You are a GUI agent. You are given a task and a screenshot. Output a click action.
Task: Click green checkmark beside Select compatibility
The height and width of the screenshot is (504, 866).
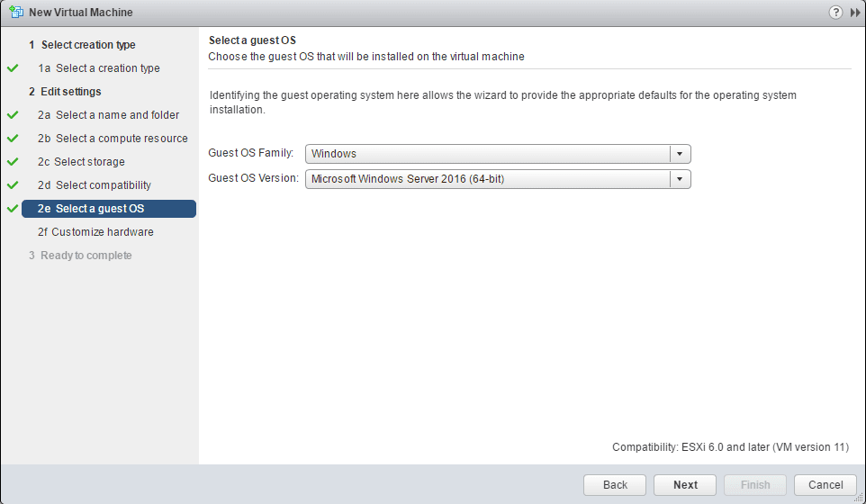coord(13,184)
